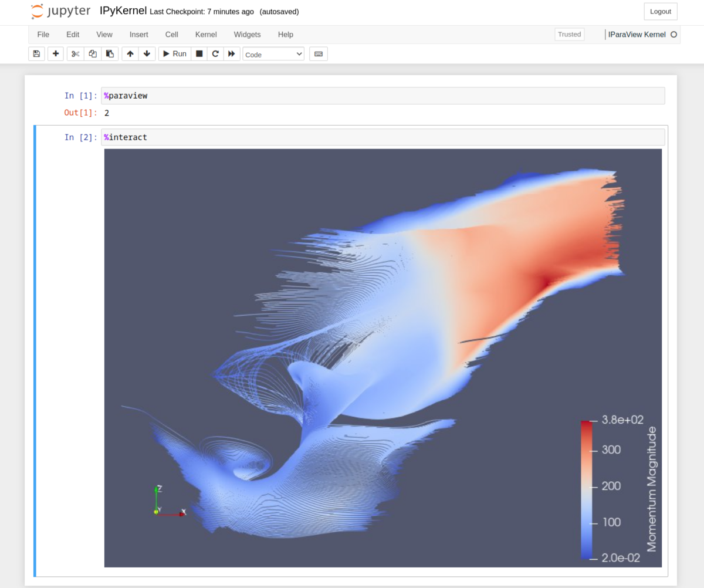Move the selected cell up

pos(130,53)
